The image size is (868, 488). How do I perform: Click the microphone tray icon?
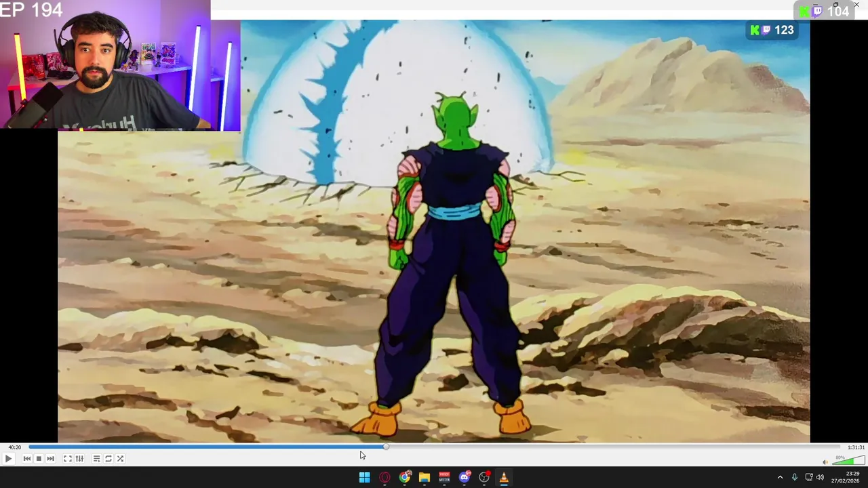click(795, 477)
